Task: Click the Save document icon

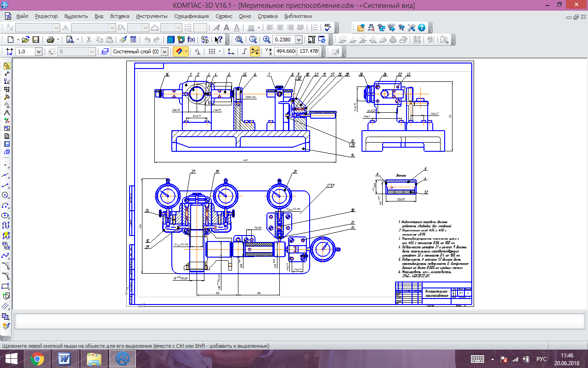Action: pos(36,40)
